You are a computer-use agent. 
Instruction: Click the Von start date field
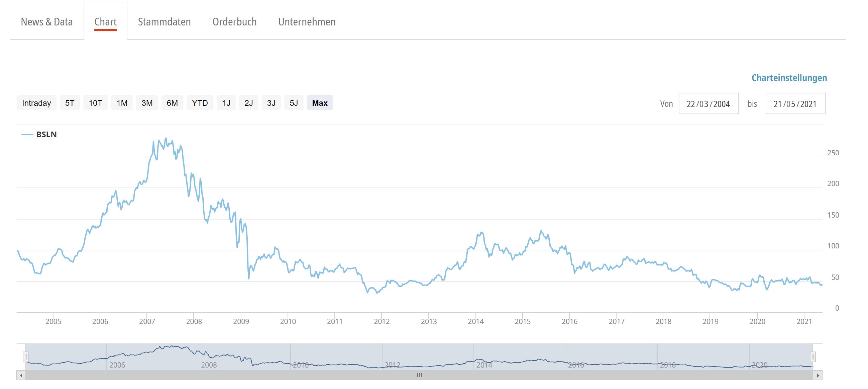pos(708,104)
